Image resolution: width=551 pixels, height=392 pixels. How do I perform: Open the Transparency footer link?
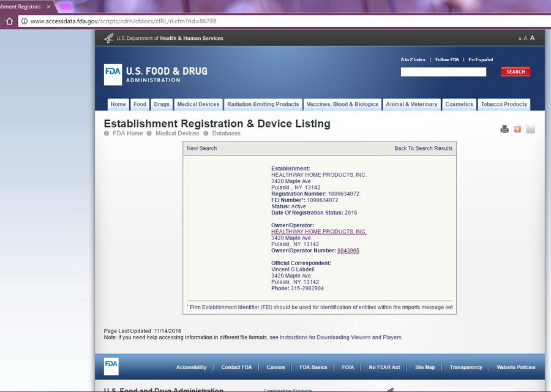pos(466,367)
